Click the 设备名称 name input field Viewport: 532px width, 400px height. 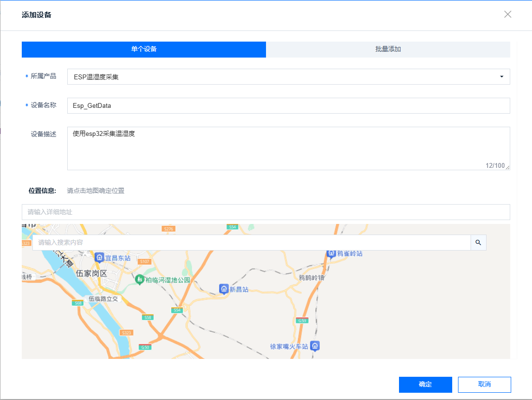289,105
